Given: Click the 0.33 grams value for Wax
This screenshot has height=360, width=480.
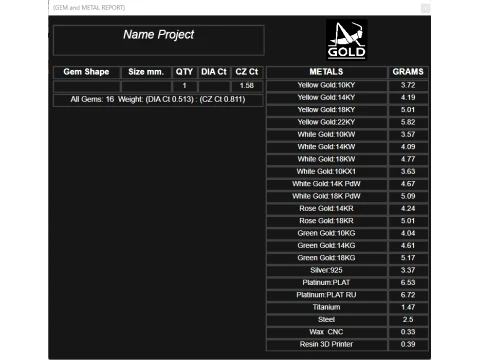Looking at the screenshot, I should (408, 332).
